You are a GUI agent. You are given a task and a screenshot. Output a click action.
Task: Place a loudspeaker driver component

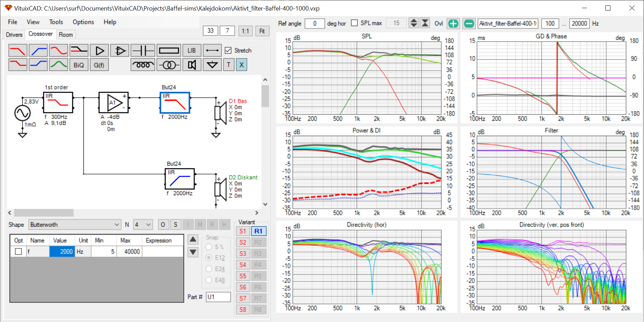[x=192, y=64]
